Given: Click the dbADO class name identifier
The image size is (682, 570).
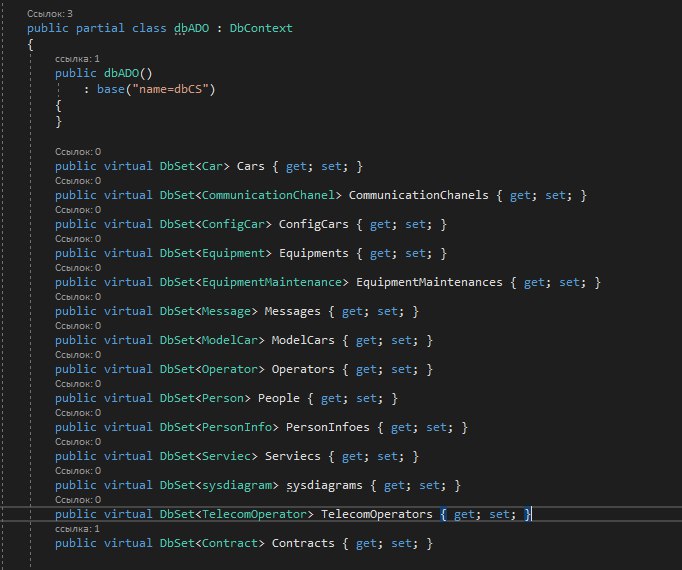Looking at the screenshot, I should pos(191,28).
